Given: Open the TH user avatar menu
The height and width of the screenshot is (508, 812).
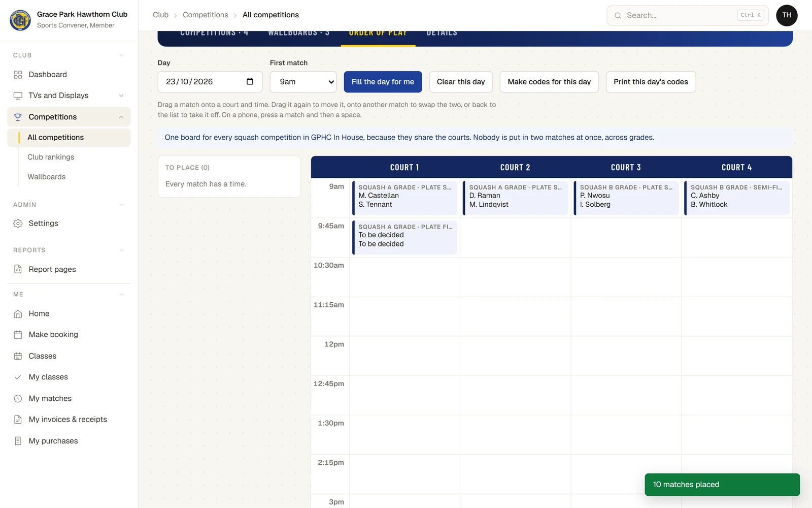Looking at the screenshot, I should pyautogui.click(x=787, y=15).
